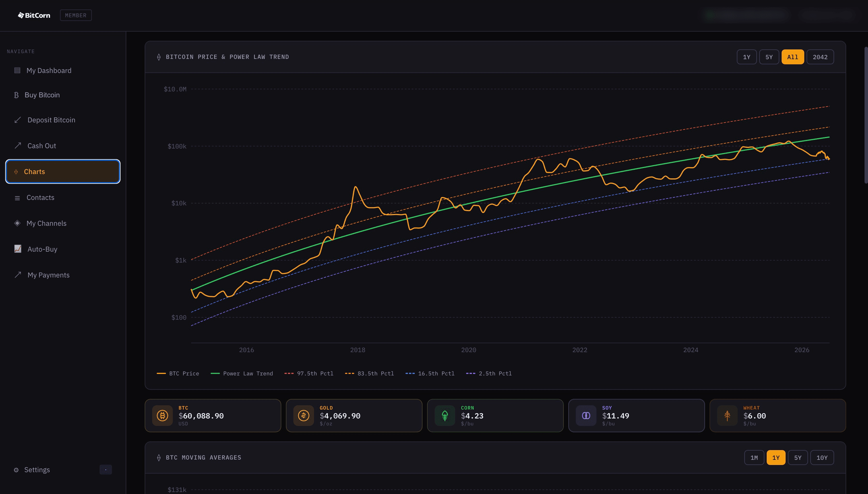The height and width of the screenshot is (494, 868).
Task: Open the Contacts page
Action: pyautogui.click(x=63, y=198)
